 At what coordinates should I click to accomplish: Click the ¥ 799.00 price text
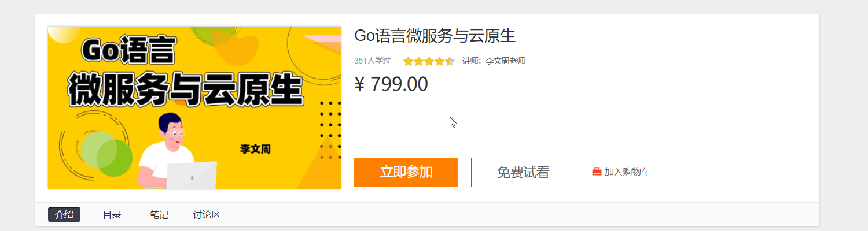tap(391, 84)
